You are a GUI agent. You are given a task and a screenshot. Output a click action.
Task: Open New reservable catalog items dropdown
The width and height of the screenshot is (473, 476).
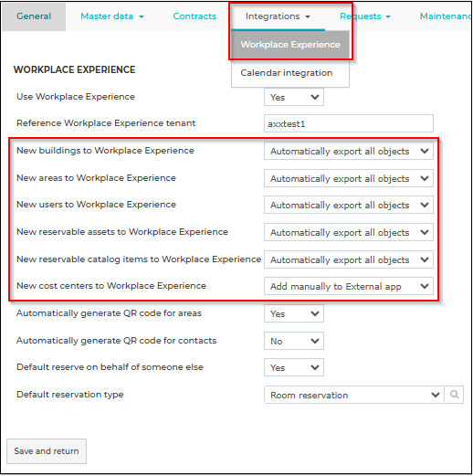[349, 259]
